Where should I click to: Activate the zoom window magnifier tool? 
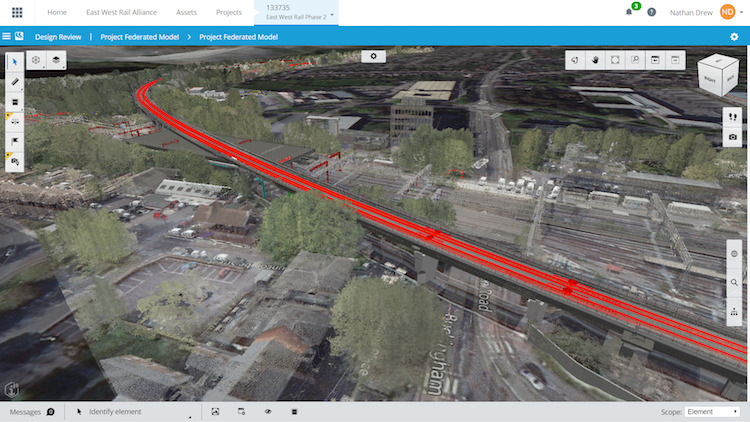click(x=635, y=59)
